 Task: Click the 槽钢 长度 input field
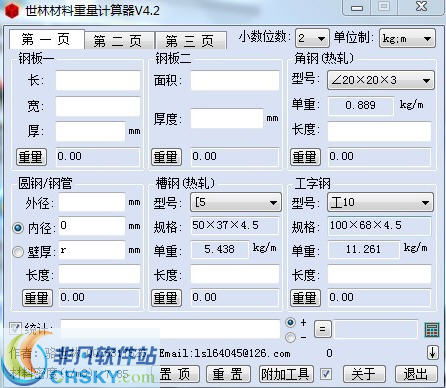point(235,274)
